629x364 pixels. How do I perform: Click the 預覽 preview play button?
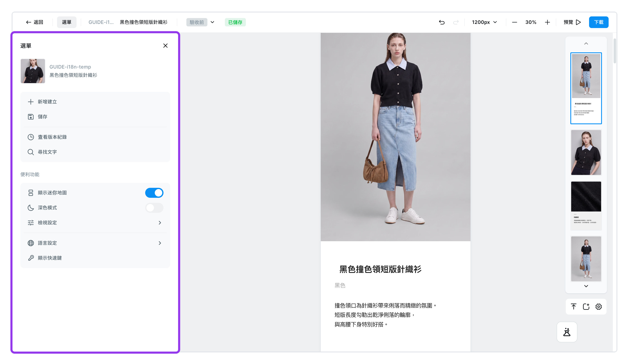pos(572,22)
